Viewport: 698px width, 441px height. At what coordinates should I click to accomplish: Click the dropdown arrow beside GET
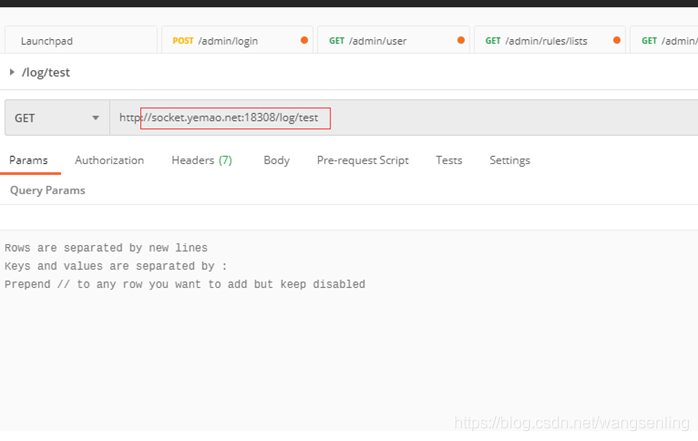95,118
